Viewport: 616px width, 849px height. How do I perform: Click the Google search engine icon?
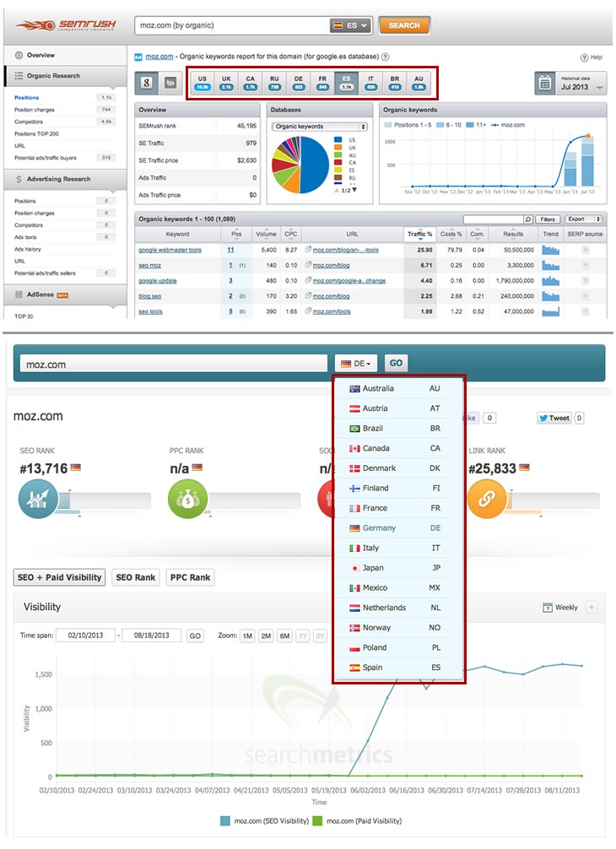[146, 84]
